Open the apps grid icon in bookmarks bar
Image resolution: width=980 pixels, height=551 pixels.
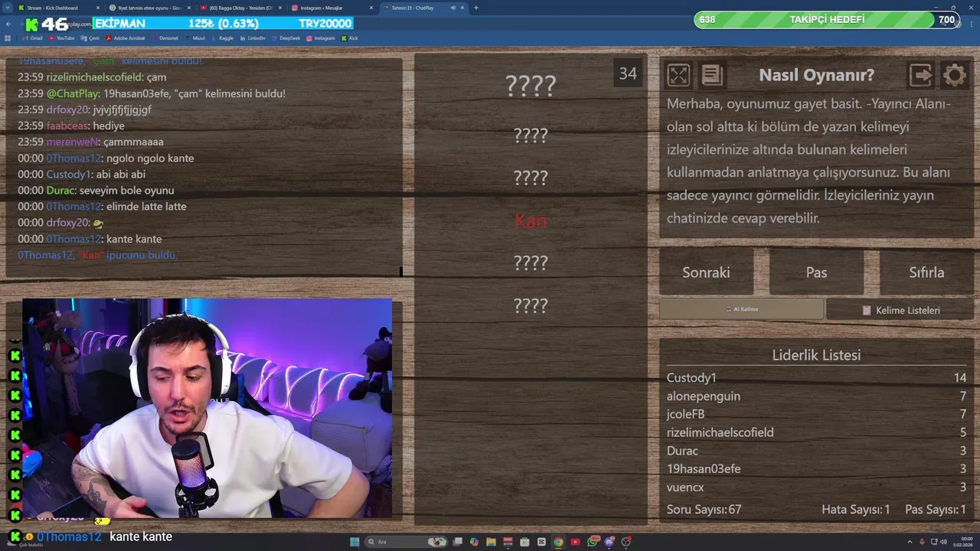pyautogui.click(x=8, y=37)
